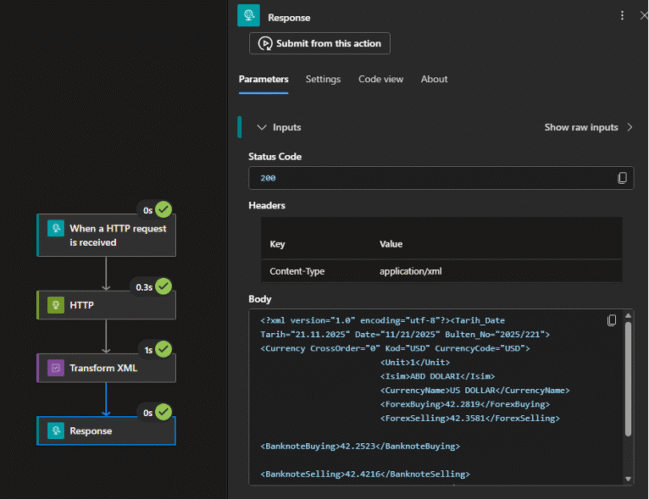This screenshot has width=649, height=500.
Task: Switch to the Settings tab
Action: [x=323, y=79]
